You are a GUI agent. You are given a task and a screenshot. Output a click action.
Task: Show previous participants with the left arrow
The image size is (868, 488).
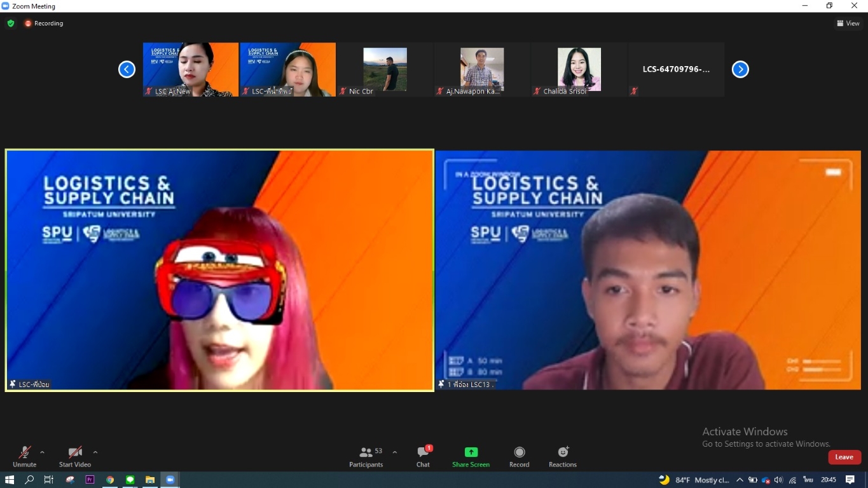[x=127, y=69]
